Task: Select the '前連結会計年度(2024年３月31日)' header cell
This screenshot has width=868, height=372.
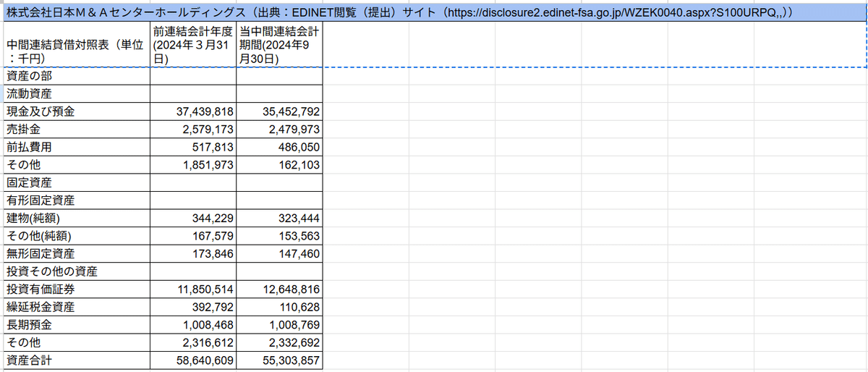Action: click(192, 45)
